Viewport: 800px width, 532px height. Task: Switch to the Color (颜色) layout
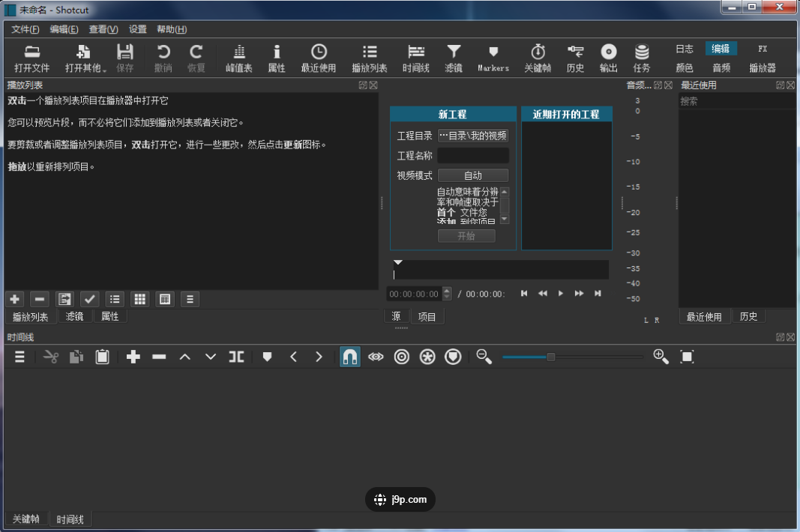685,68
